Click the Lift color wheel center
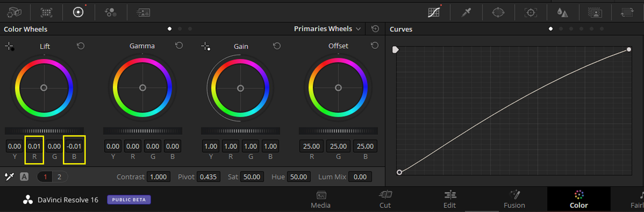Viewport: 644px width, 212px height. tap(44, 87)
